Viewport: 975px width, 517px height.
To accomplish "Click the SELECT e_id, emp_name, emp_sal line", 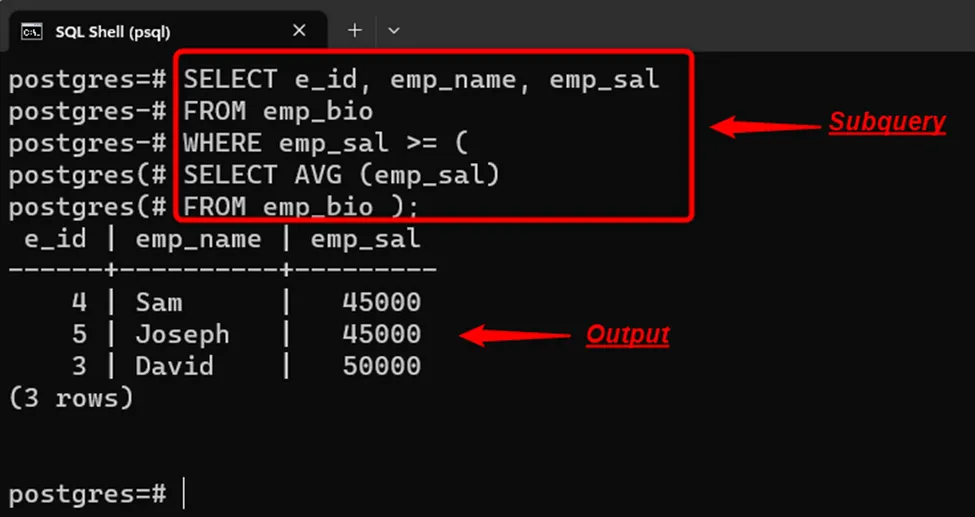I will tap(421, 79).
